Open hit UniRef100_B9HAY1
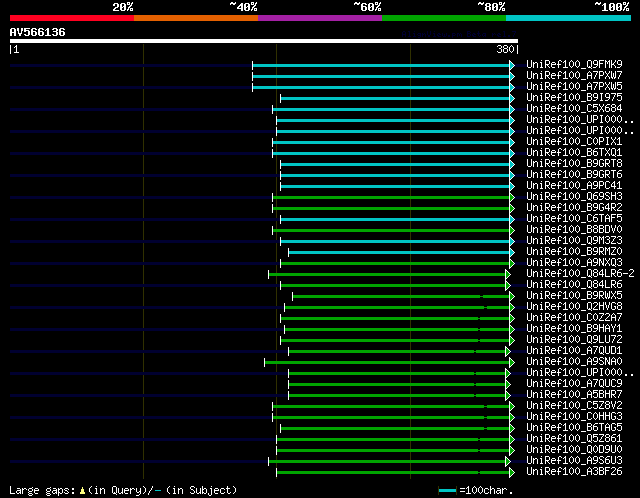Viewport: 640px width, 498px height. [x=574, y=329]
